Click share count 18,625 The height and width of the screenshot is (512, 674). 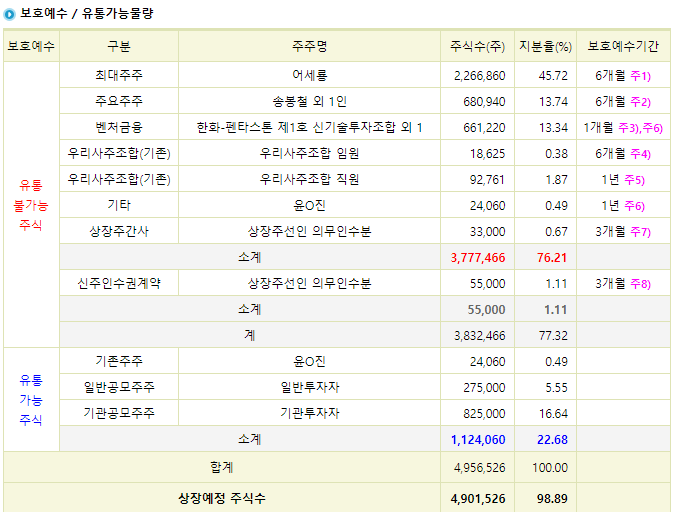coord(487,154)
